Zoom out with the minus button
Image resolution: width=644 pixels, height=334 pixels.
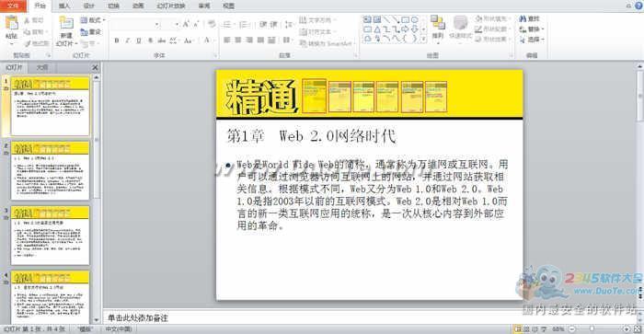[x=572, y=329]
